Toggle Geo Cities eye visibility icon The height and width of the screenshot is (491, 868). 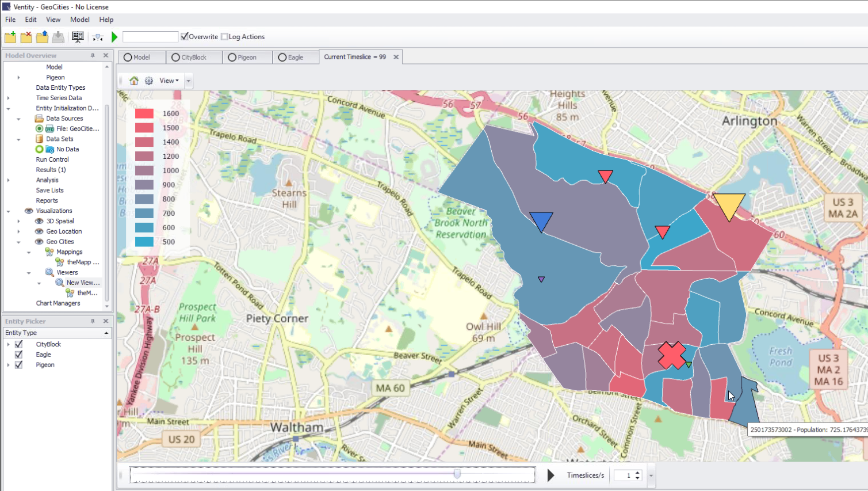tap(39, 242)
